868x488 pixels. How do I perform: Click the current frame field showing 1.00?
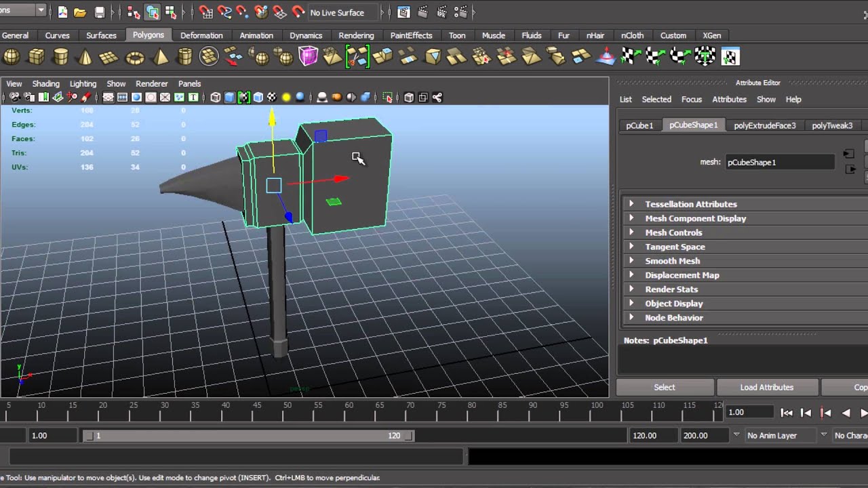tap(749, 412)
